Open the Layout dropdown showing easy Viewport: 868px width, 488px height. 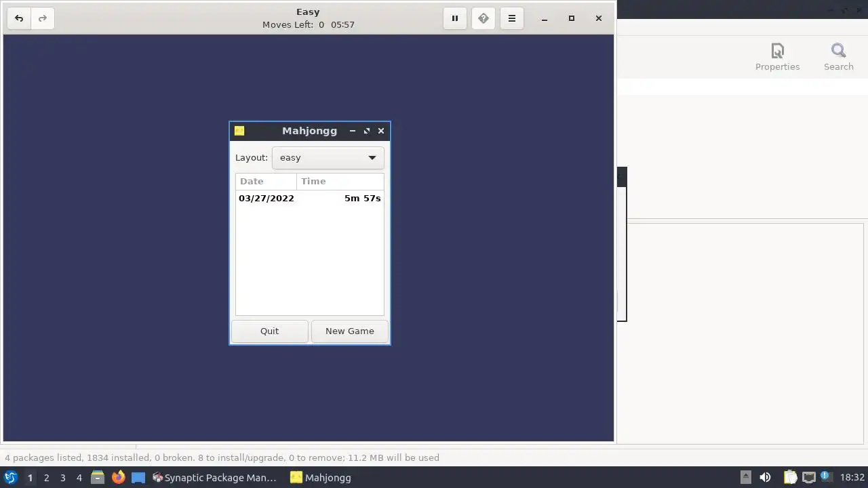[x=328, y=158]
